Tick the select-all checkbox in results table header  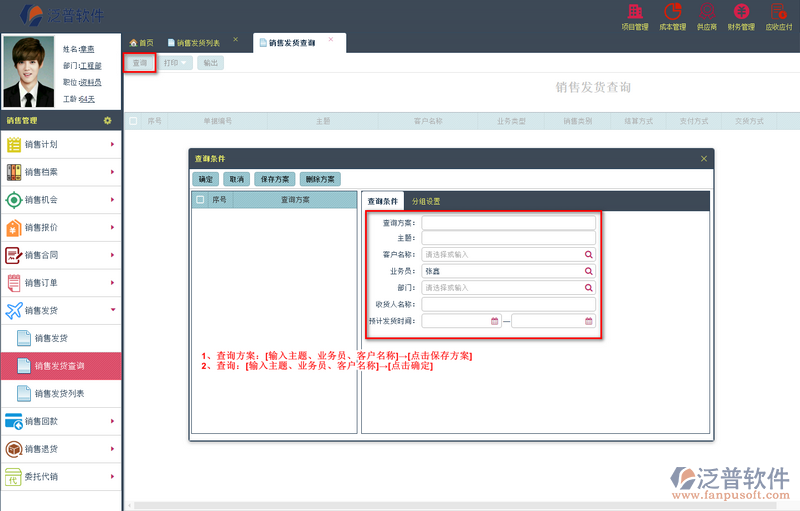coord(133,121)
